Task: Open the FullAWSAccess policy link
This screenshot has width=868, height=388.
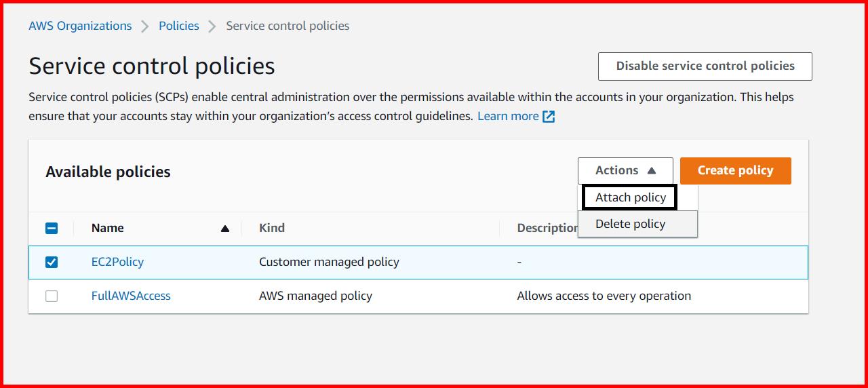Action: 131,296
